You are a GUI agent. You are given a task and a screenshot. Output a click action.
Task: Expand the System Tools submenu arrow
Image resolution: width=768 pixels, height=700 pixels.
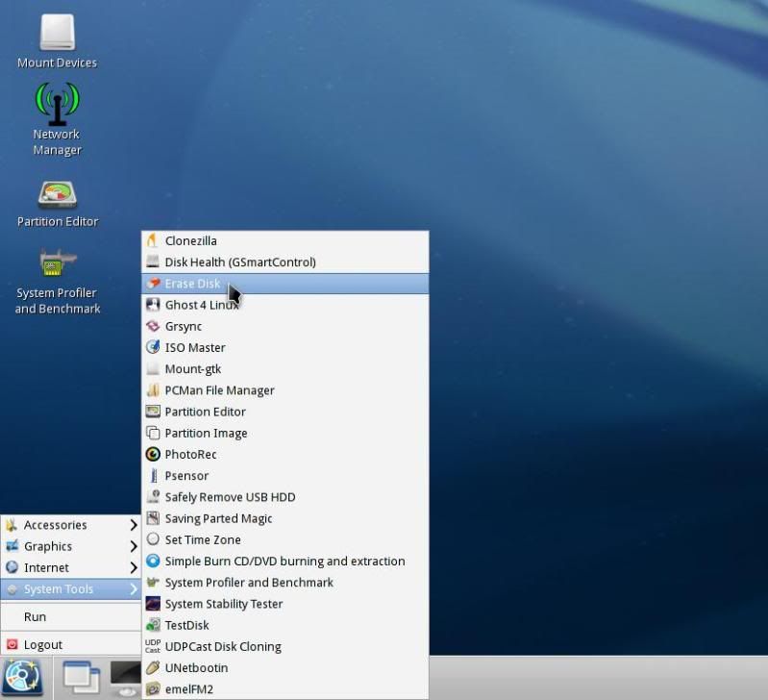[x=134, y=589]
